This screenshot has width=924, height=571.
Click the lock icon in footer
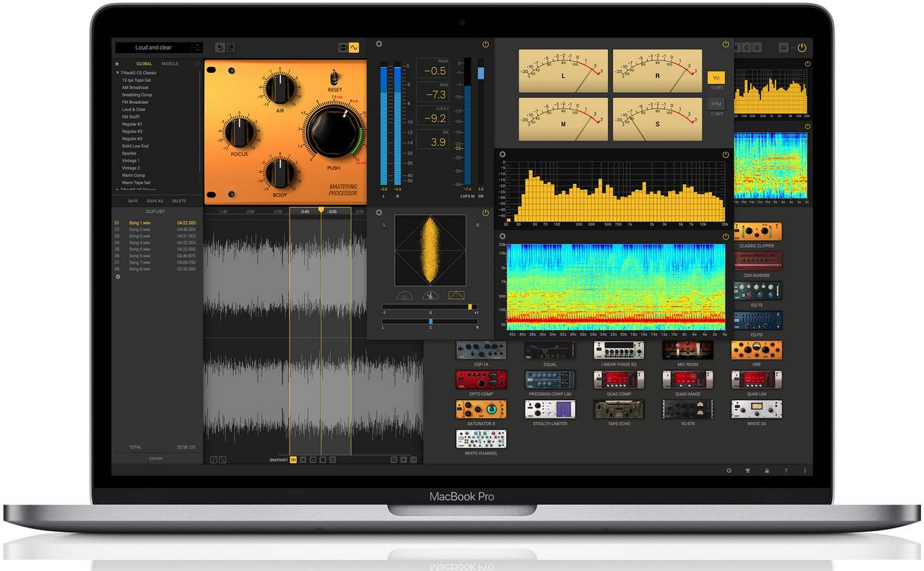pos(767,470)
